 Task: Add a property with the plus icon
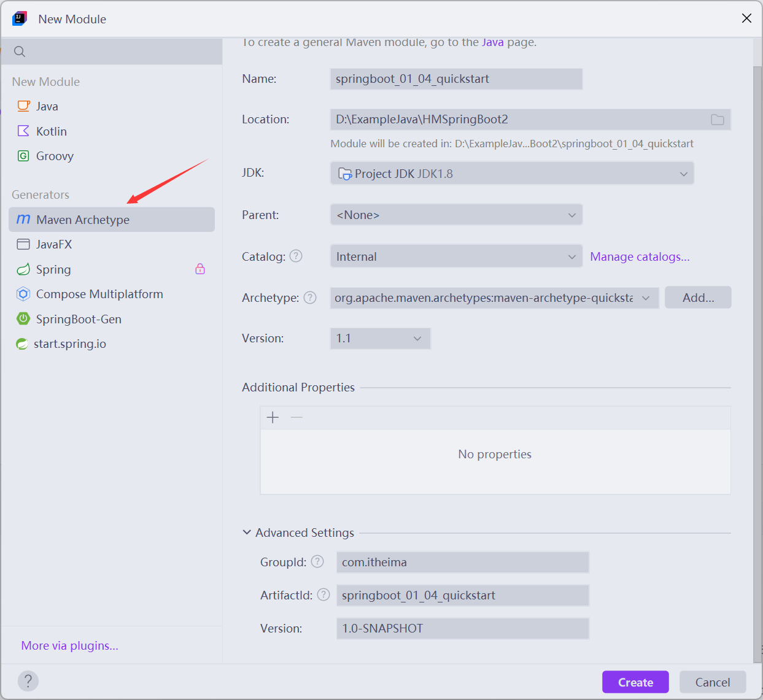tap(273, 417)
